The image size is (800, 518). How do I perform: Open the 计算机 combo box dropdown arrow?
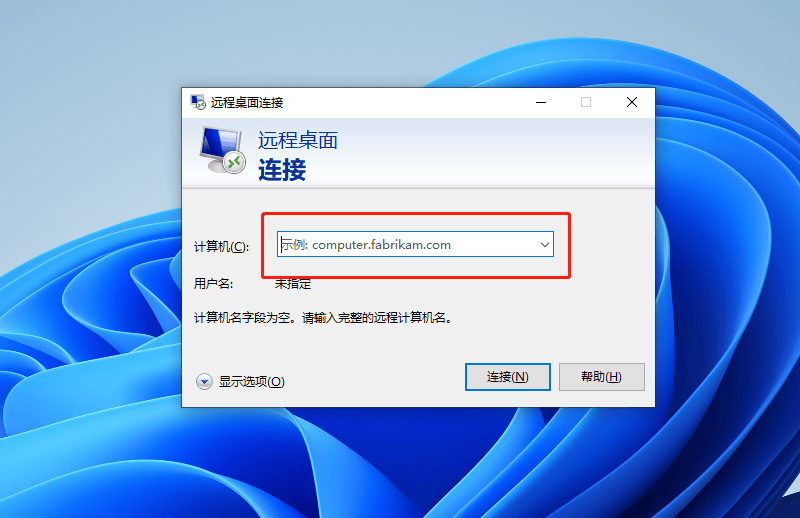[x=544, y=244]
